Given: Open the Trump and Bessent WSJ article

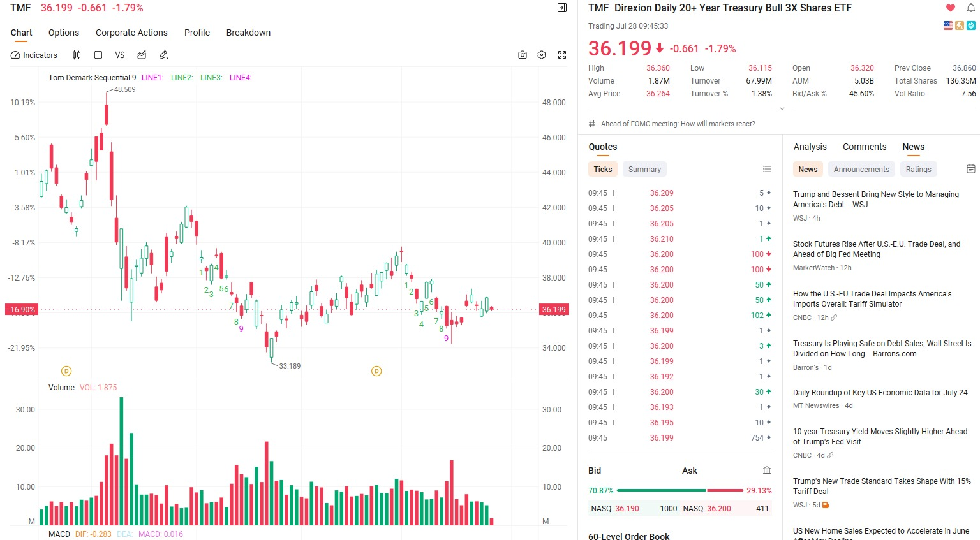Looking at the screenshot, I should click(876, 200).
